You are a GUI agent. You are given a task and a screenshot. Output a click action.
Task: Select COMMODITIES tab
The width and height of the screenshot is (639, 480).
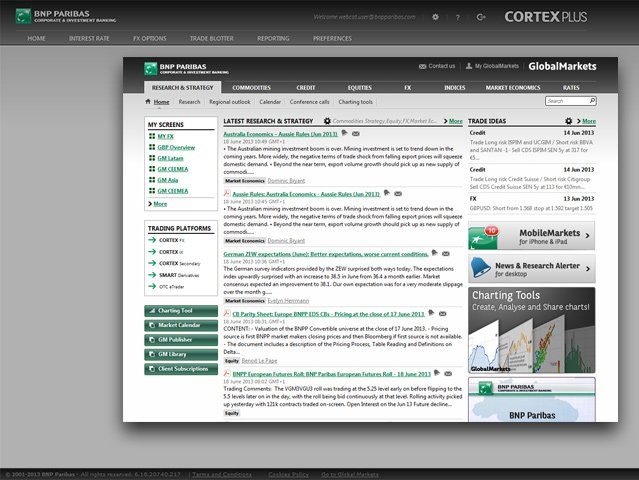[x=251, y=88]
